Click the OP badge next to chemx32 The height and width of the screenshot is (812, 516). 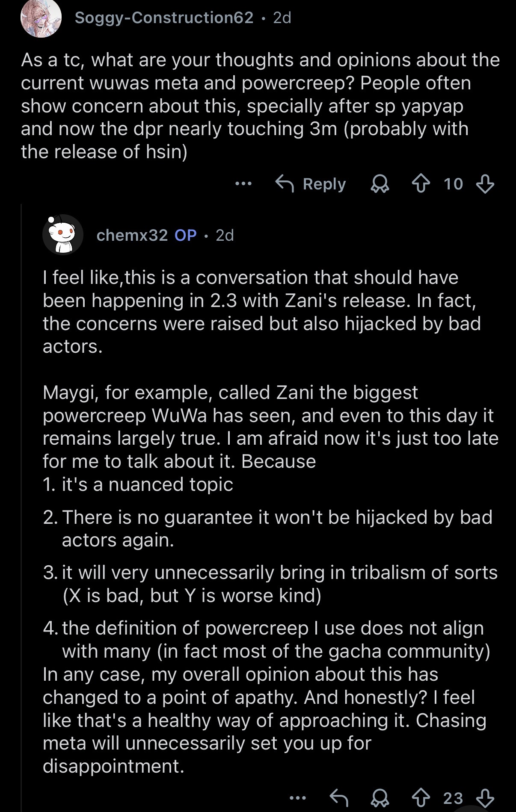tap(185, 235)
